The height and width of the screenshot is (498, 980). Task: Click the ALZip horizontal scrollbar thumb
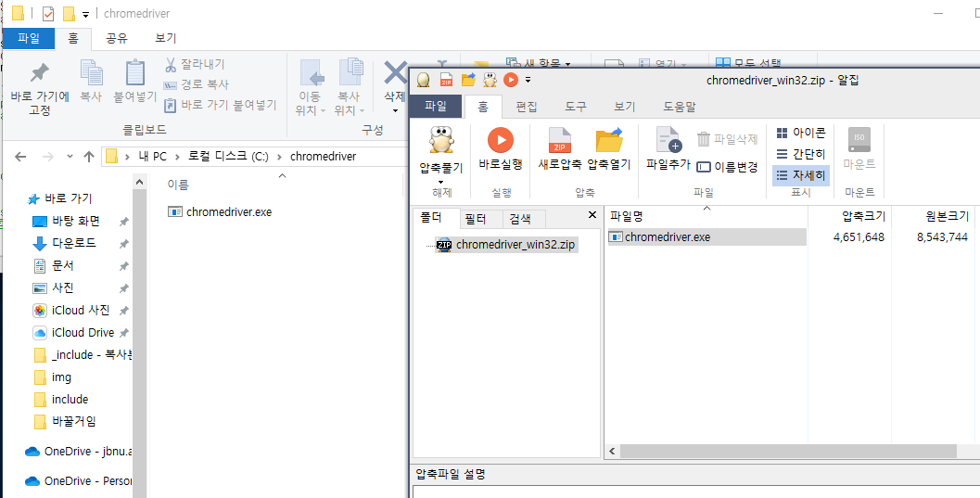789,451
